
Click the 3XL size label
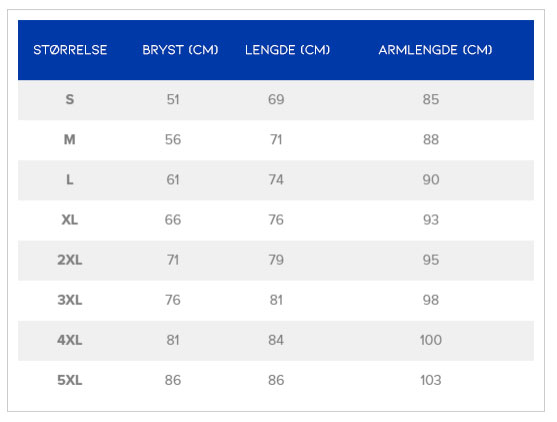coord(70,300)
